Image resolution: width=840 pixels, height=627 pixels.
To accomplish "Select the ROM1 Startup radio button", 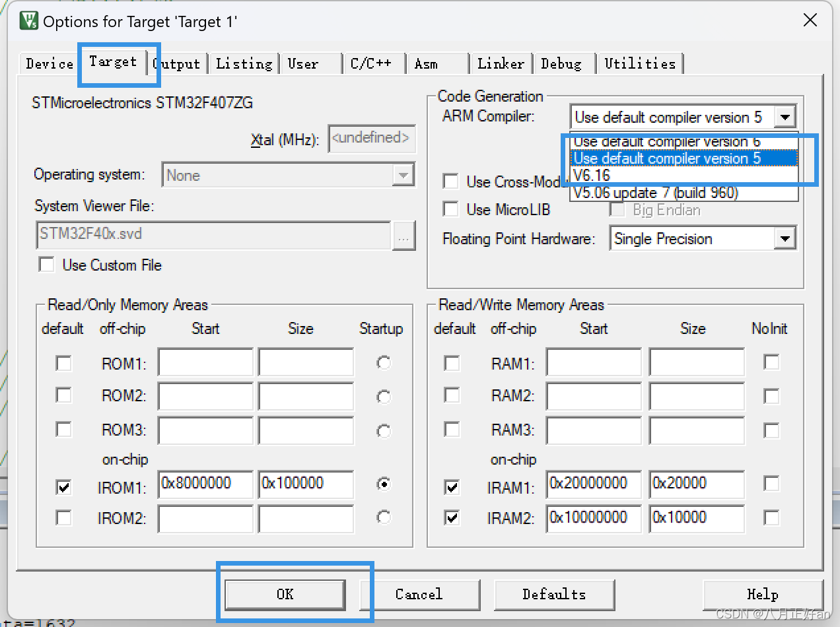I will point(383,362).
